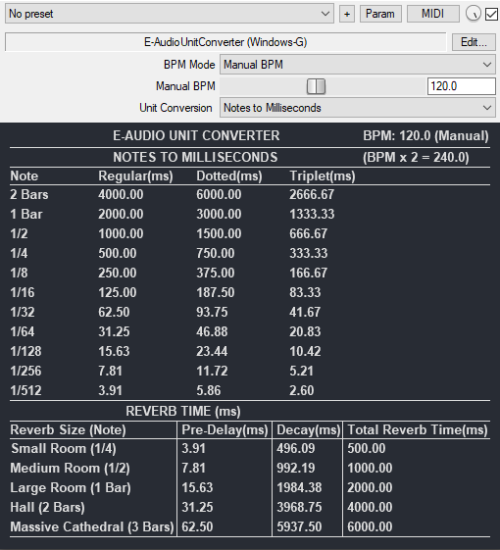Open the BPM Mode dropdown
The height and width of the screenshot is (550, 500).
pyautogui.click(x=358, y=65)
